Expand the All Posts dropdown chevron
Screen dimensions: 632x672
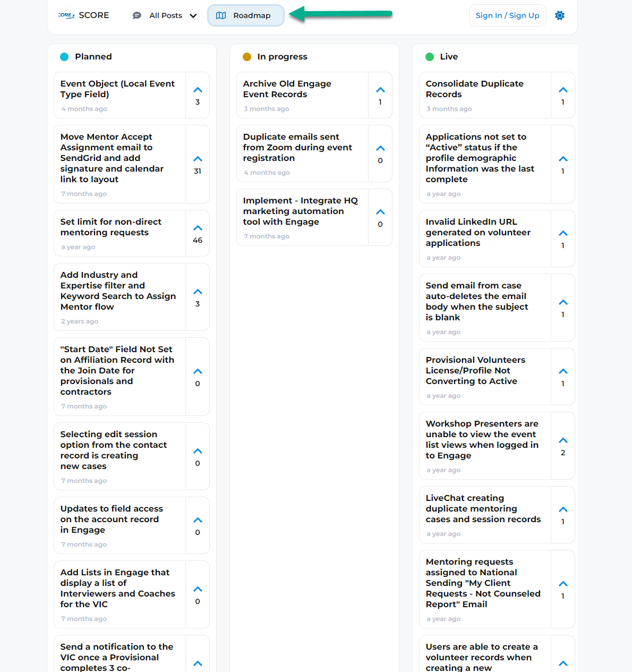193,16
